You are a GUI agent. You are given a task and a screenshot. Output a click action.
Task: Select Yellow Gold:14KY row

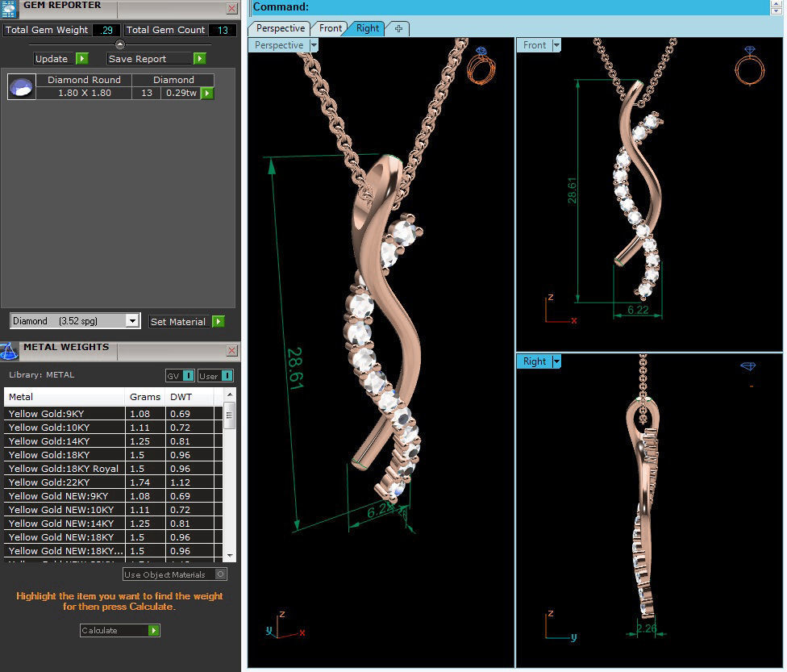click(112, 441)
